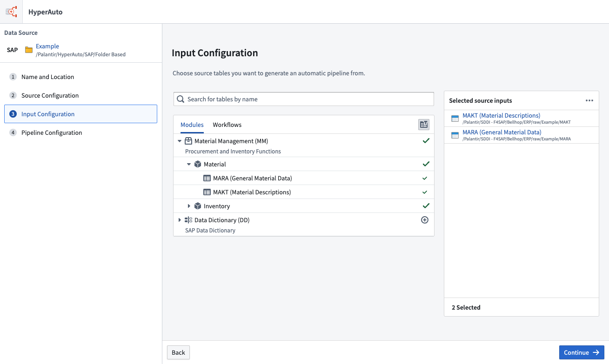This screenshot has width=609, height=364.
Task: Switch to the Modules tab
Action: point(192,125)
